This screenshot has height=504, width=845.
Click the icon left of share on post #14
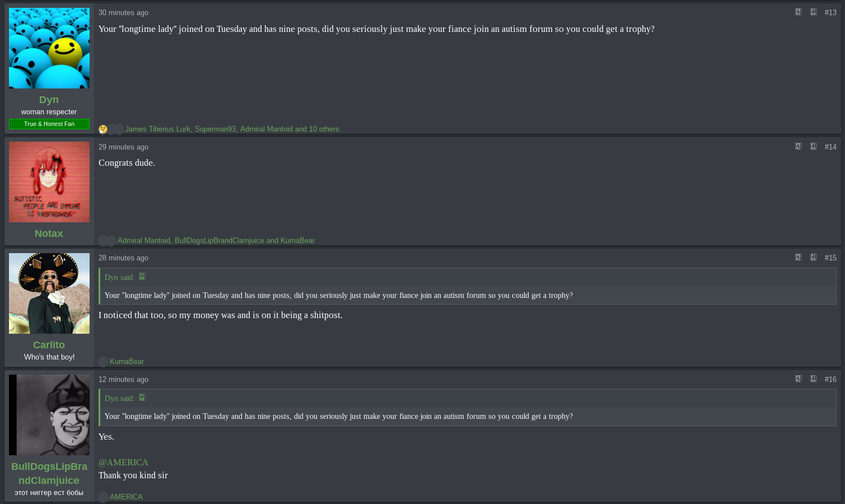(x=799, y=147)
